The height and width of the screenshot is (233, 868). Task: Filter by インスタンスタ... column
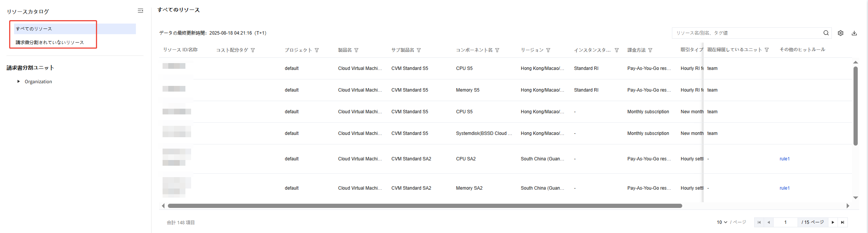click(617, 50)
